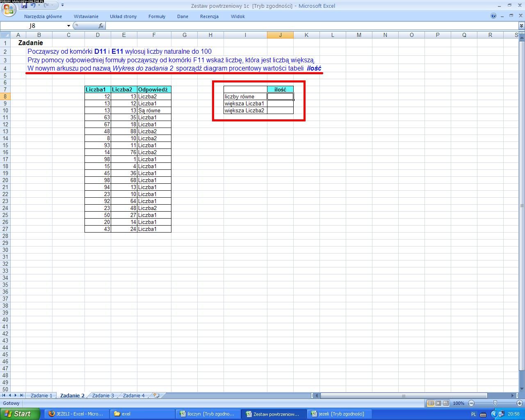
Task: Switch to Normal view
Action: [431, 403]
